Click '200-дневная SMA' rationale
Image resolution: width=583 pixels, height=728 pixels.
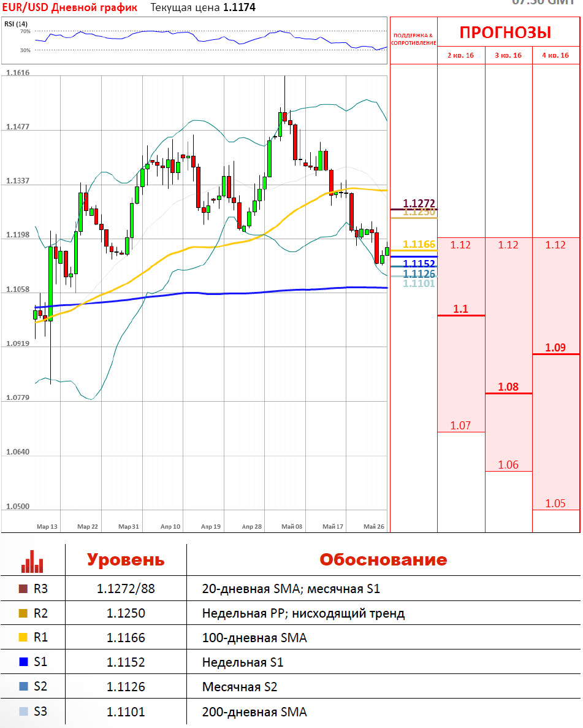click(x=254, y=712)
